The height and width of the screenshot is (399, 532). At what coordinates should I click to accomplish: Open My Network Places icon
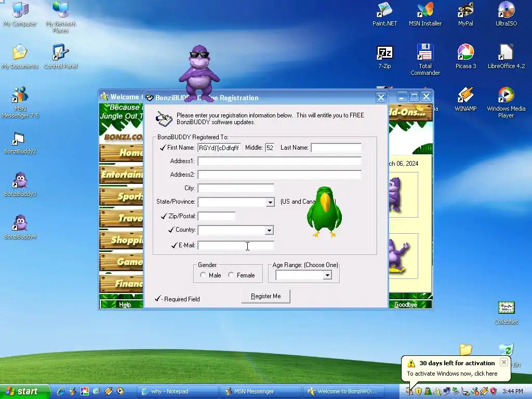(x=61, y=16)
